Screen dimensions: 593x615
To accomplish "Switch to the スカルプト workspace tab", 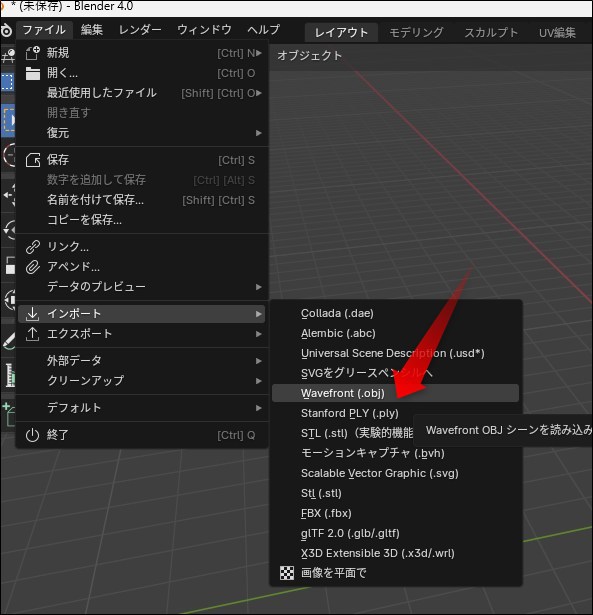I will pos(491,32).
